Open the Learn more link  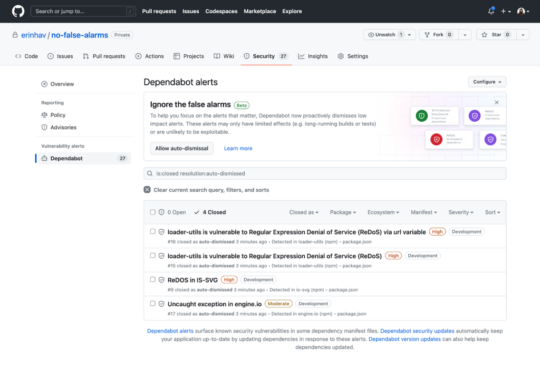click(238, 148)
